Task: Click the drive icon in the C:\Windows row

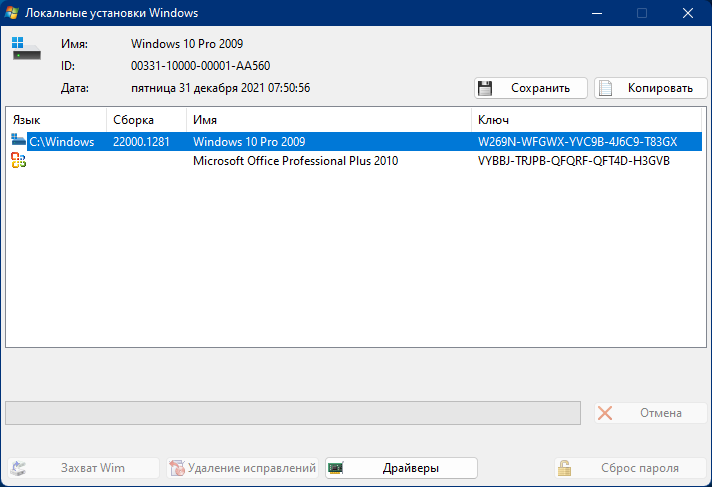Action: coord(18,139)
